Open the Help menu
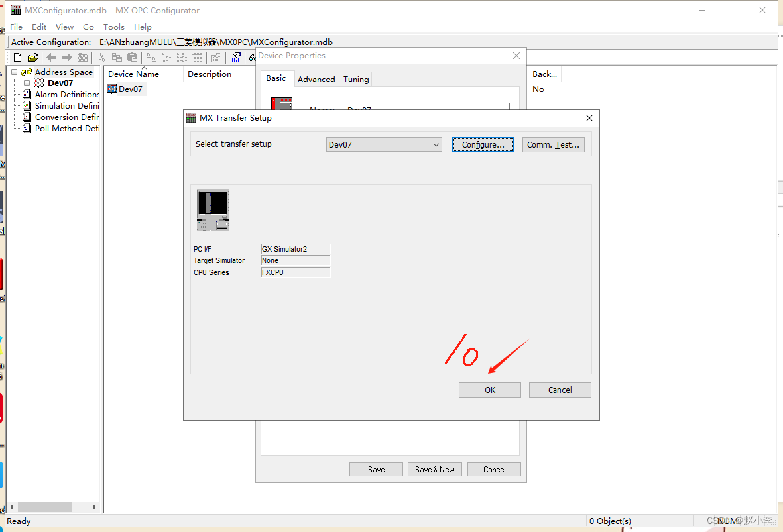 click(143, 27)
